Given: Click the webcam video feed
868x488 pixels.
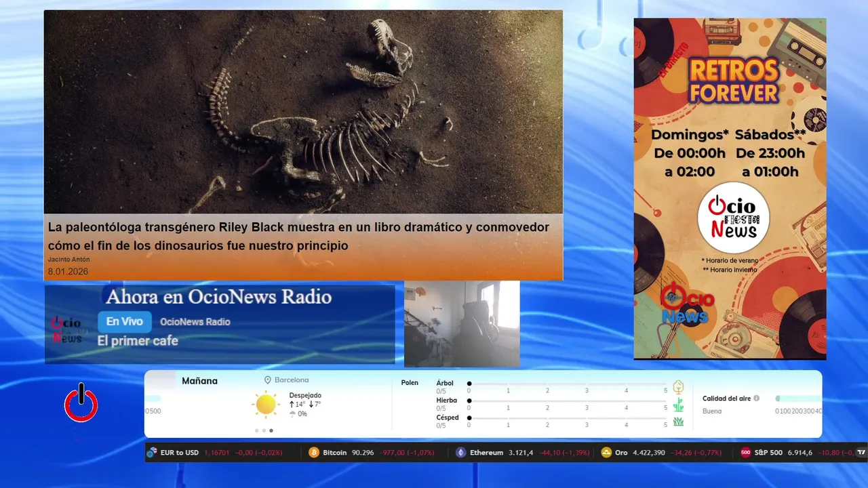Looking at the screenshot, I should 462,324.
